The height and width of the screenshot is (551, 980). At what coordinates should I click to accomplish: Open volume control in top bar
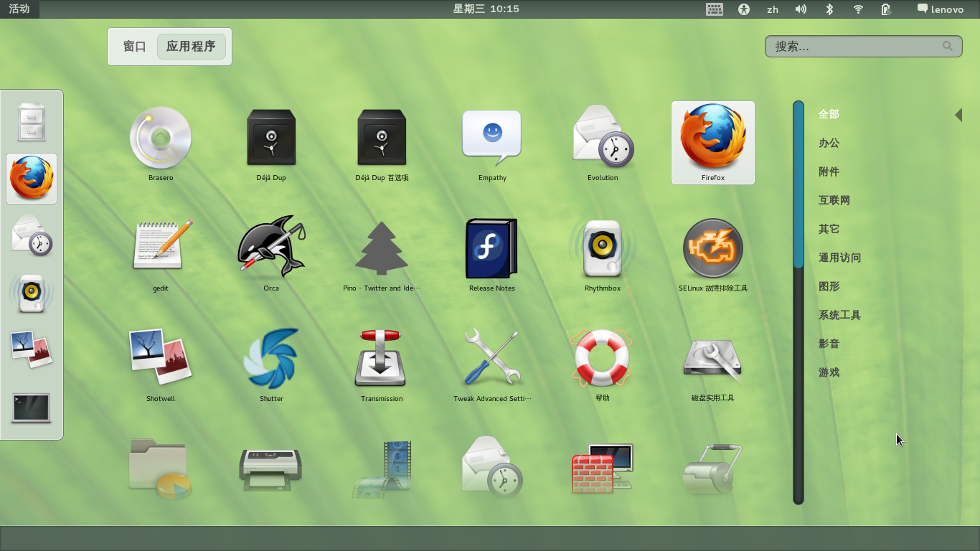(801, 9)
